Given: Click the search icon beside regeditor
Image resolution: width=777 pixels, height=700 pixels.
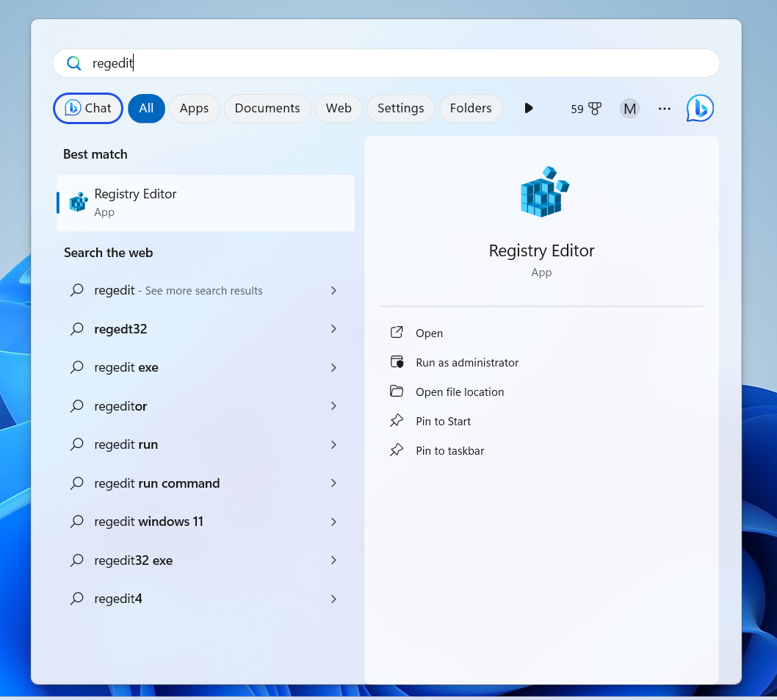Looking at the screenshot, I should 77,405.
